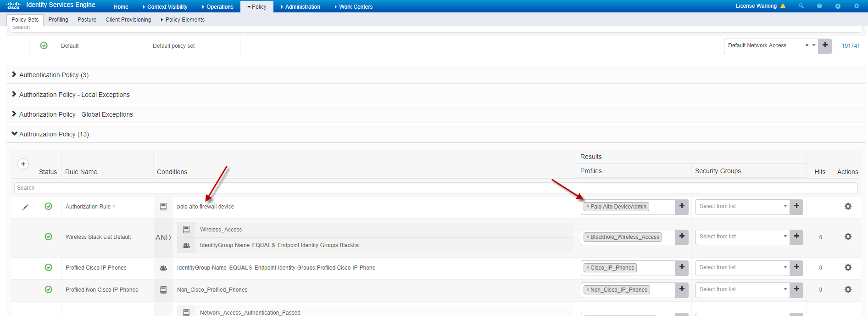This screenshot has height=316, width=868.
Task: Open Policy Elements submenu
Action: pyautogui.click(x=183, y=20)
